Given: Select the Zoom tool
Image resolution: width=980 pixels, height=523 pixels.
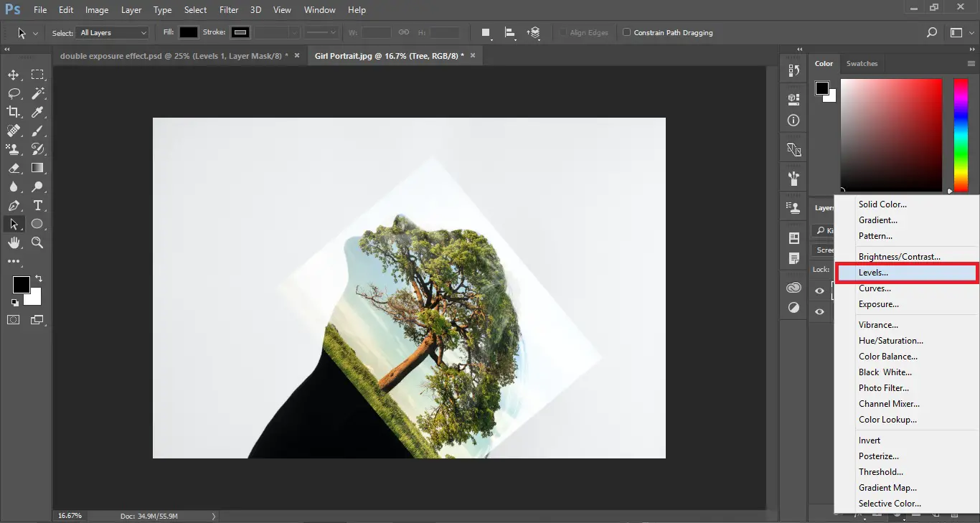Looking at the screenshot, I should [x=37, y=242].
